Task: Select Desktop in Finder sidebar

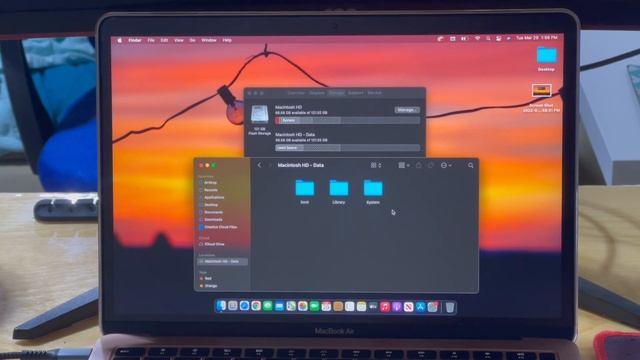Action: click(x=211, y=205)
